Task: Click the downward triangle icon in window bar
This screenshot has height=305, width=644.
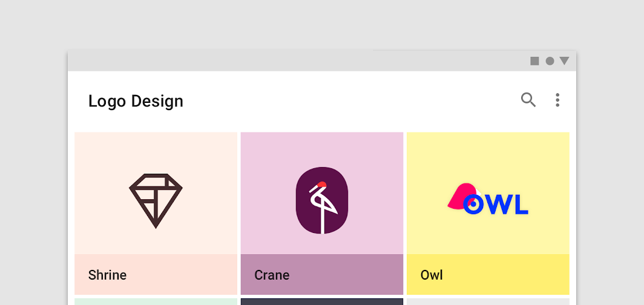Action: pos(564,61)
